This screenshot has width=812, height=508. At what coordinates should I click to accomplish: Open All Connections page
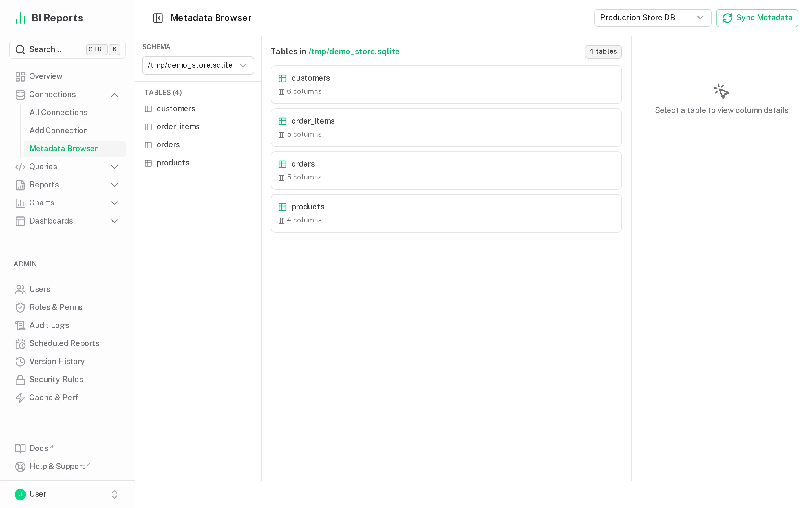pos(74,113)
